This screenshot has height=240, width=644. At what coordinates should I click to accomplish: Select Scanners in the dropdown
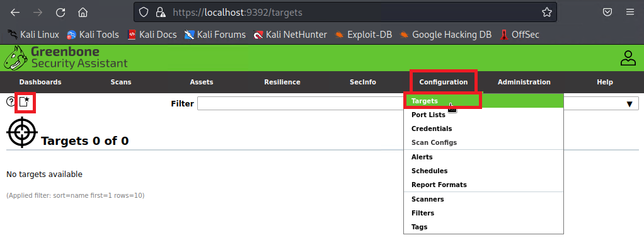484,200
